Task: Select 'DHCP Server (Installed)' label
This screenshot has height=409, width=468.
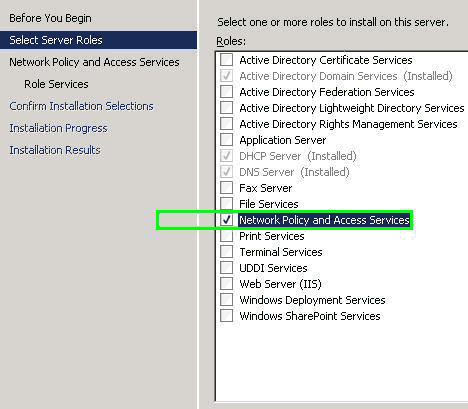Action: [298, 156]
